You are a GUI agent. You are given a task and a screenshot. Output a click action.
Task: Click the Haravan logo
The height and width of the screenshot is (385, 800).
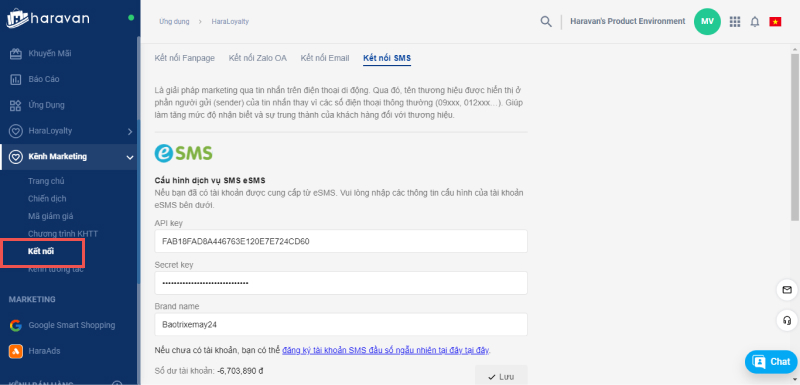pyautogui.click(x=47, y=19)
